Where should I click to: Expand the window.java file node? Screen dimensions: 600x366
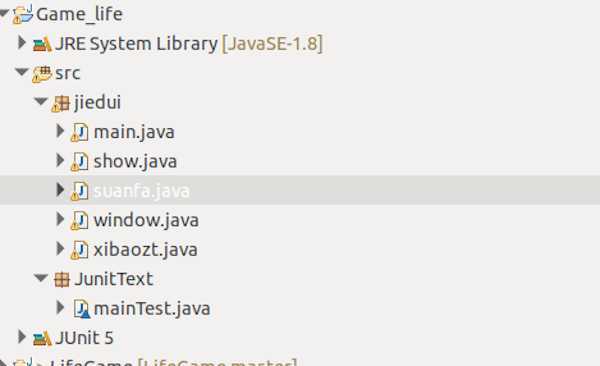pos(60,219)
